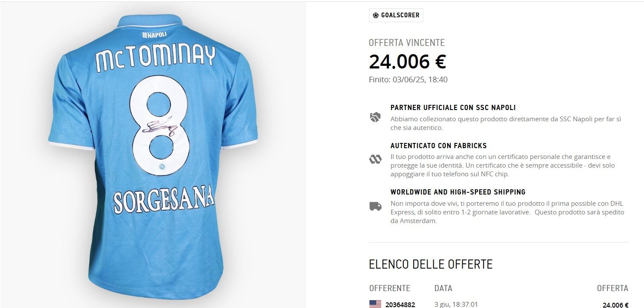The height and width of the screenshot is (308, 644).
Task: Select the OFFERENTE column header
Action: [x=389, y=288]
